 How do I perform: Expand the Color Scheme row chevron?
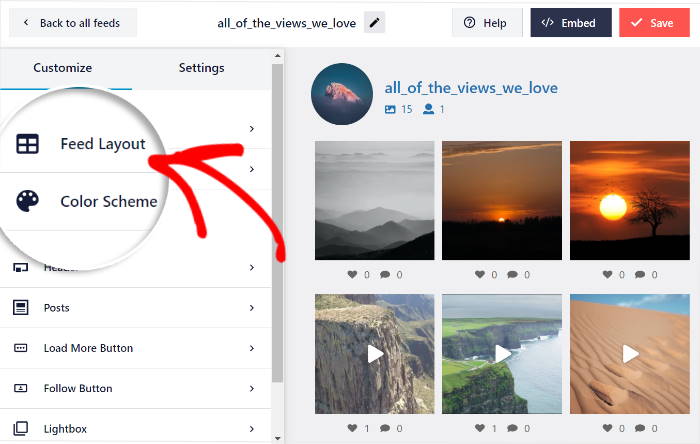point(252,169)
